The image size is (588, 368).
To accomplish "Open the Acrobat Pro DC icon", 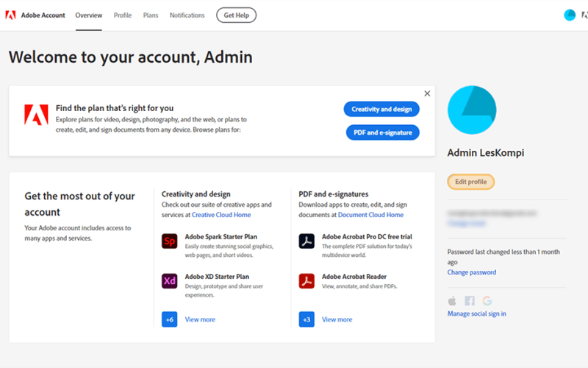I will (306, 241).
